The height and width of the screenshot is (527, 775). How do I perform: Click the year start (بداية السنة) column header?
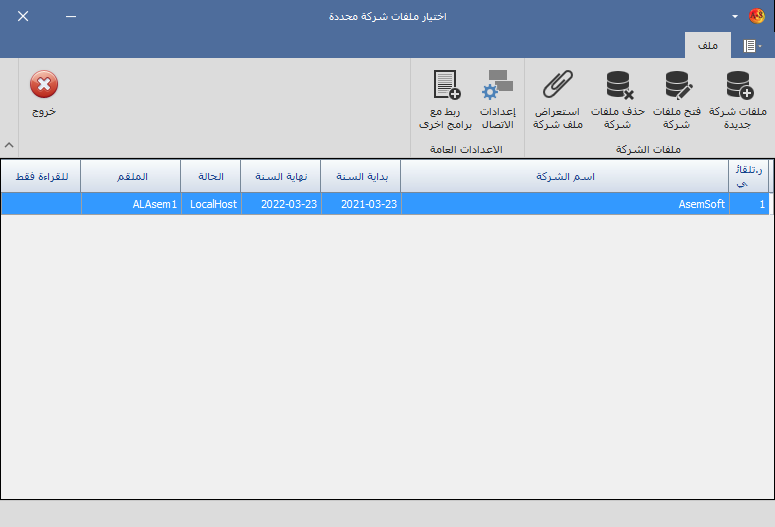coord(361,177)
